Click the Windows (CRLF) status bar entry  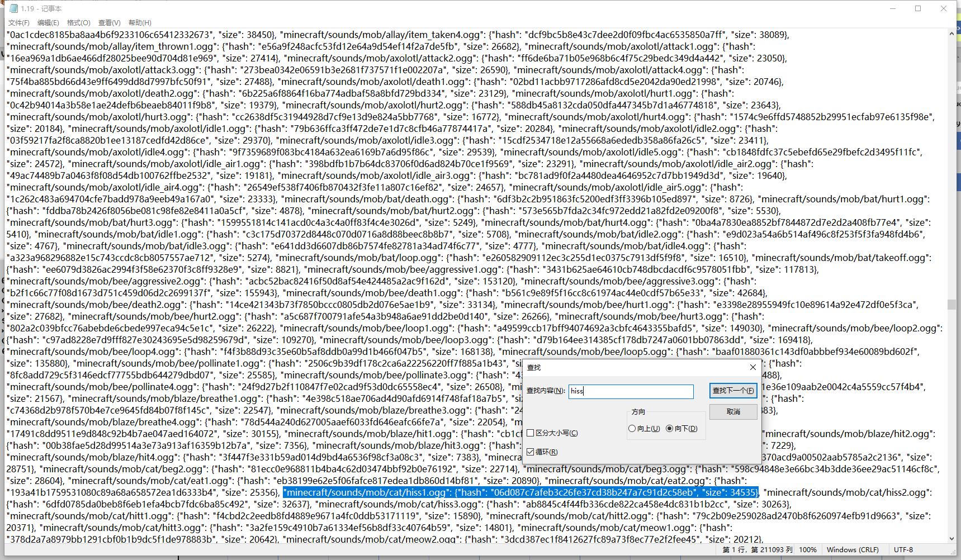853,550
